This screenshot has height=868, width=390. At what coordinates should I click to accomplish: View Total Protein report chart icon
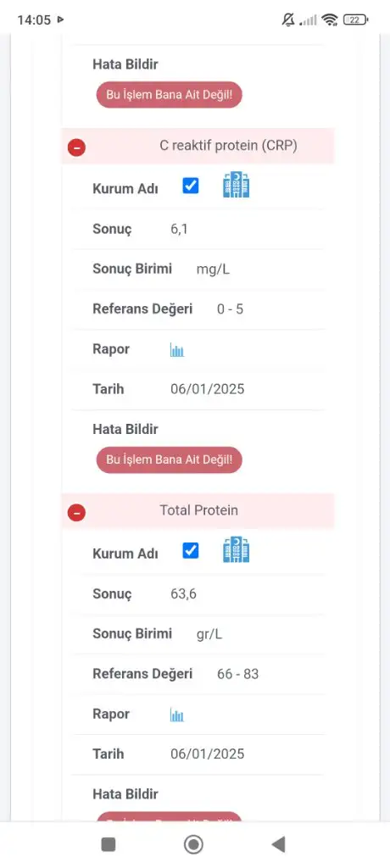(x=176, y=715)
